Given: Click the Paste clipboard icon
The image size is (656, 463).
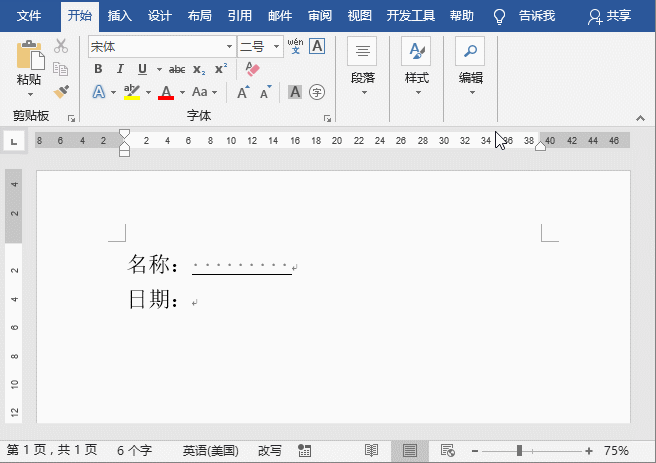Looking at the screenshot, I should click(x=30, y=55).
